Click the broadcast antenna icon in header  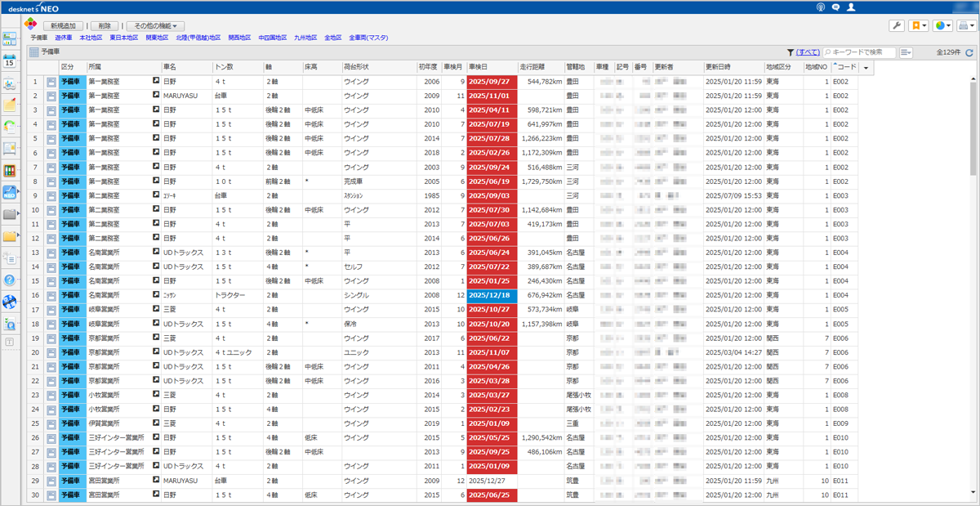tap(821, 7)
